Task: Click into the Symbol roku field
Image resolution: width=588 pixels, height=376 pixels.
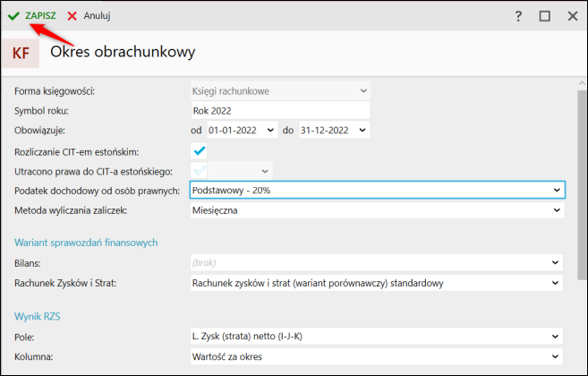Action: (279, 111)
